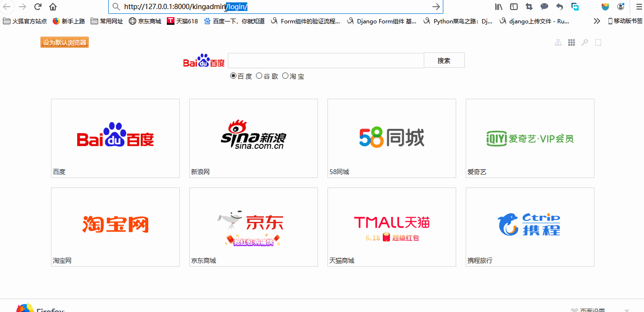Click the search magnifier in address bar
Screen dimensions: 644x312
(x=116, y=7)
